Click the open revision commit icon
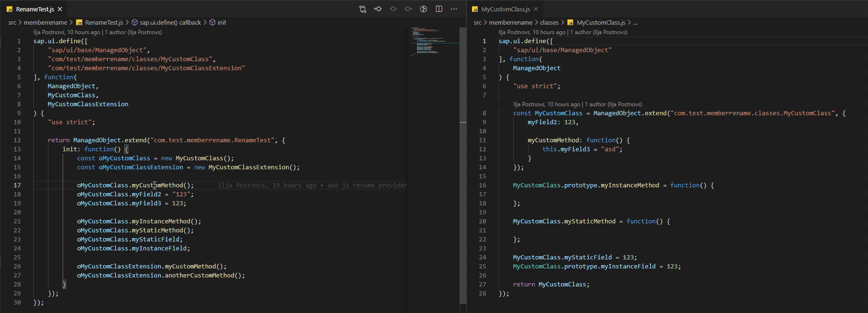 coord(393,9)
